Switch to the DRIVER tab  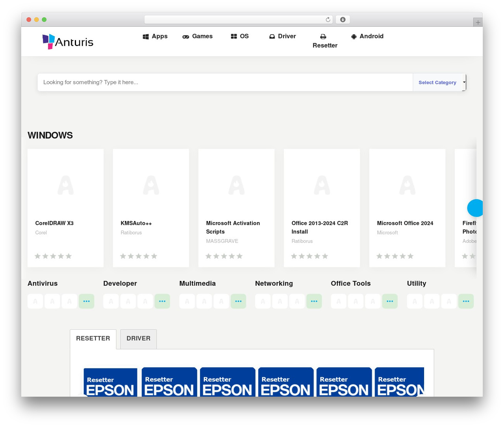click(x=139, y=339)
